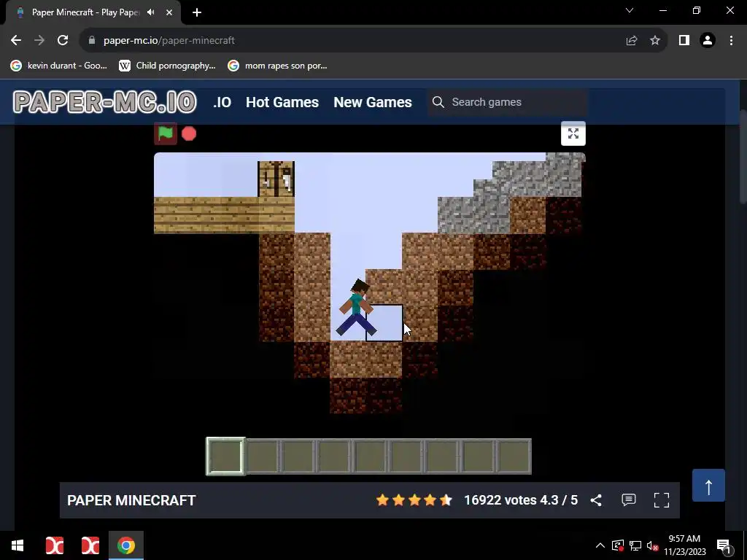Viewport: 747px width, 560px height.
Task: Open the Hot Games menu item
Action: pos(282,102)
